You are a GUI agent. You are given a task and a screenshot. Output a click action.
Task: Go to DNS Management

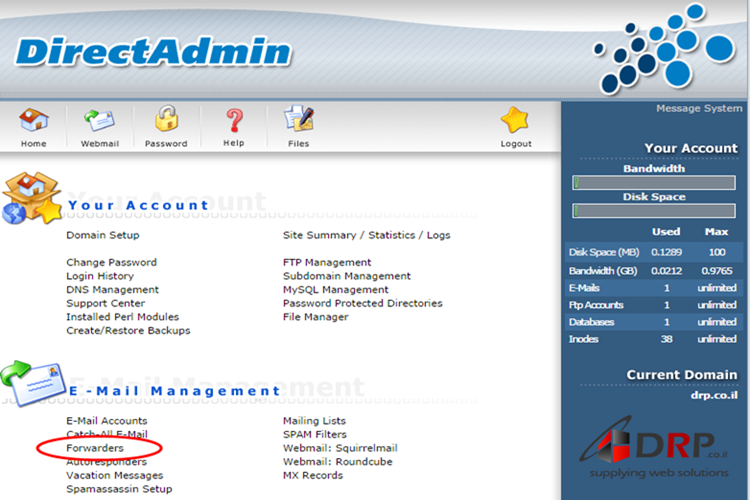[x=112, y=289]
